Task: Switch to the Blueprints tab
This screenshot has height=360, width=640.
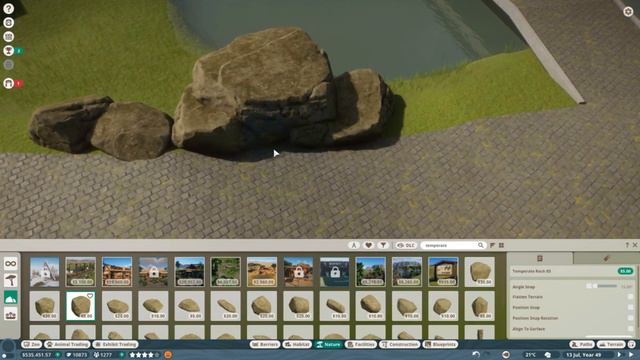Action: tap(440, 344)
